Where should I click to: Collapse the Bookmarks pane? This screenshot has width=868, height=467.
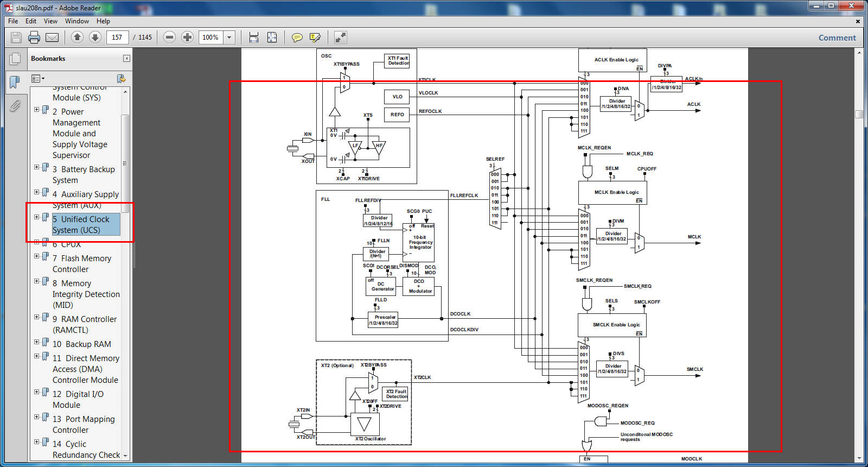pyautogui.click(x=126, y=59)
